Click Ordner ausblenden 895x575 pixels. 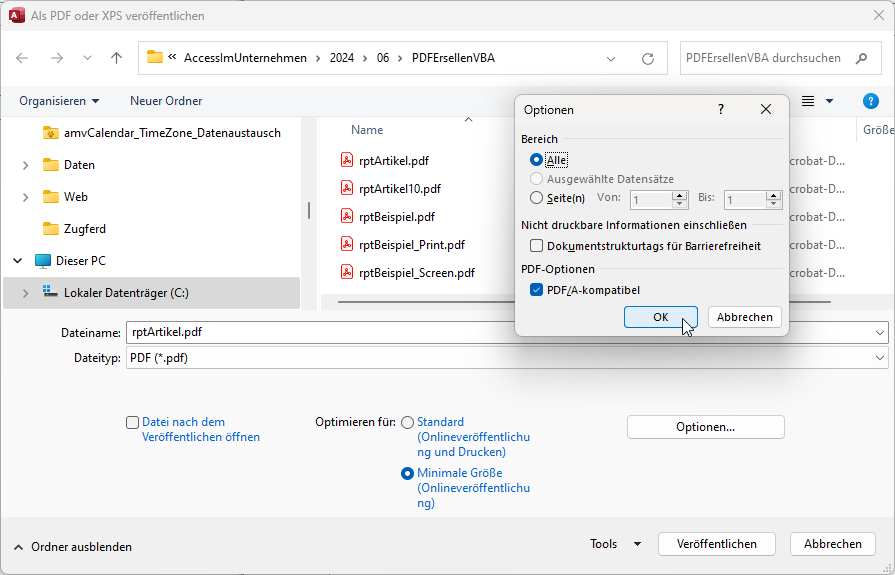(x=72, y=547)
